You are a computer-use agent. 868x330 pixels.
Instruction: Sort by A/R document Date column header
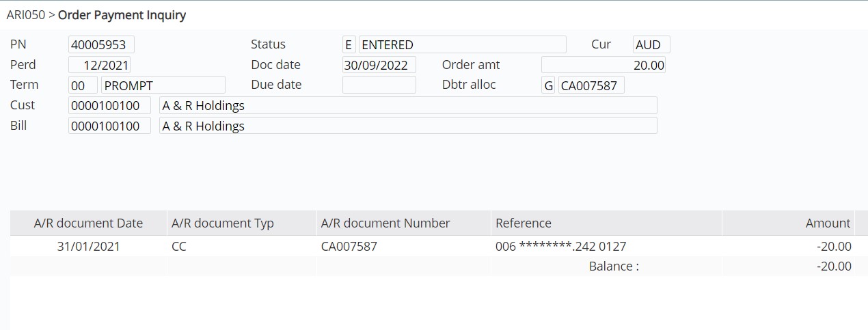pyautogui.click(x=88, y=223)
